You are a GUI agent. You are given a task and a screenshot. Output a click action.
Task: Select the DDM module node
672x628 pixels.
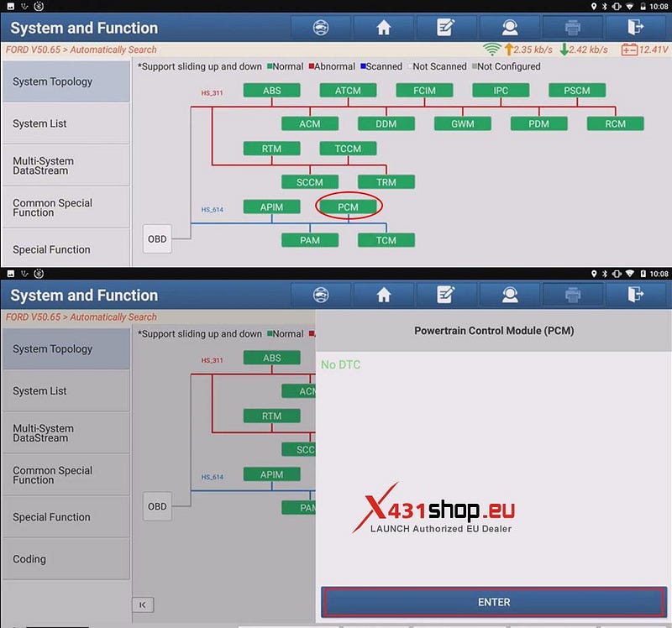386,123
